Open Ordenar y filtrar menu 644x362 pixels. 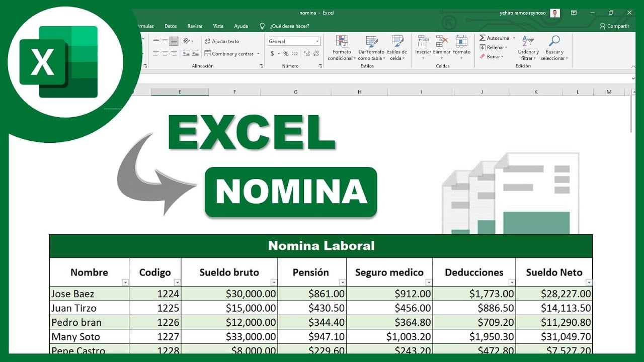pyautogui.click(x=528, y=48)
